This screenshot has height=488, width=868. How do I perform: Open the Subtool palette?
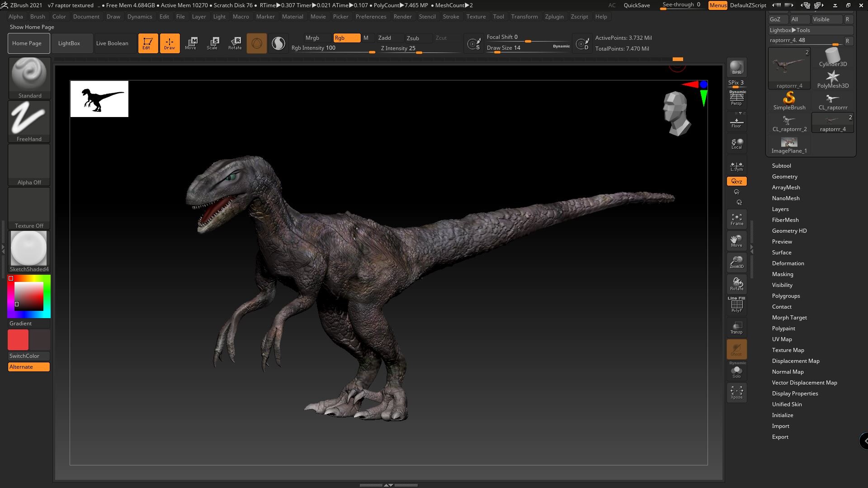[781, 165]
